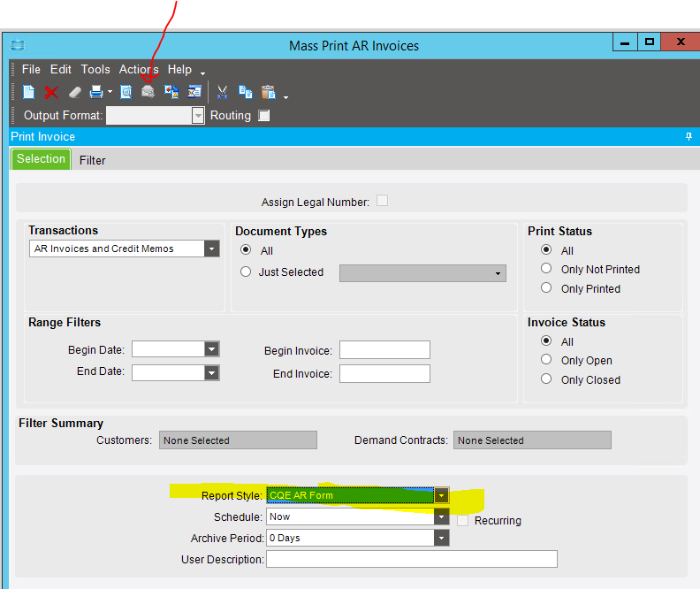Open the menu bar overflow arrow after Help
This screenshot has height=589, width=700.
click(202, 73)
